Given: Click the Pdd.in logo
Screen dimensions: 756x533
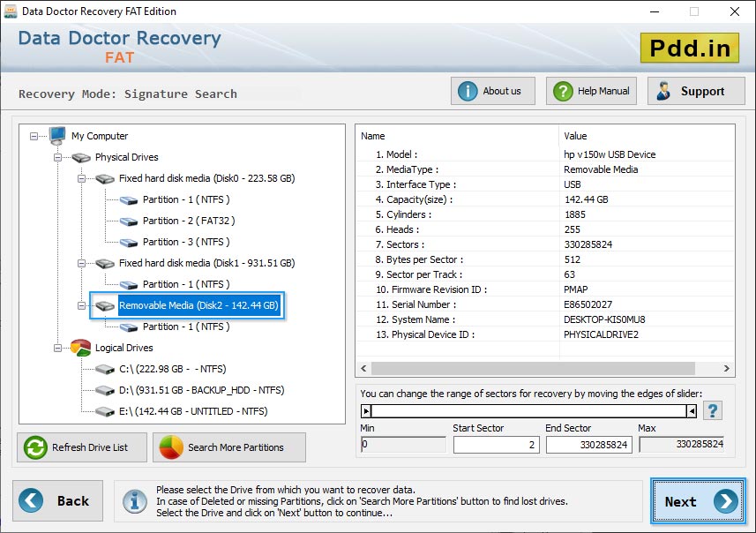Looking at the screenshot, I should coord(690,48).
